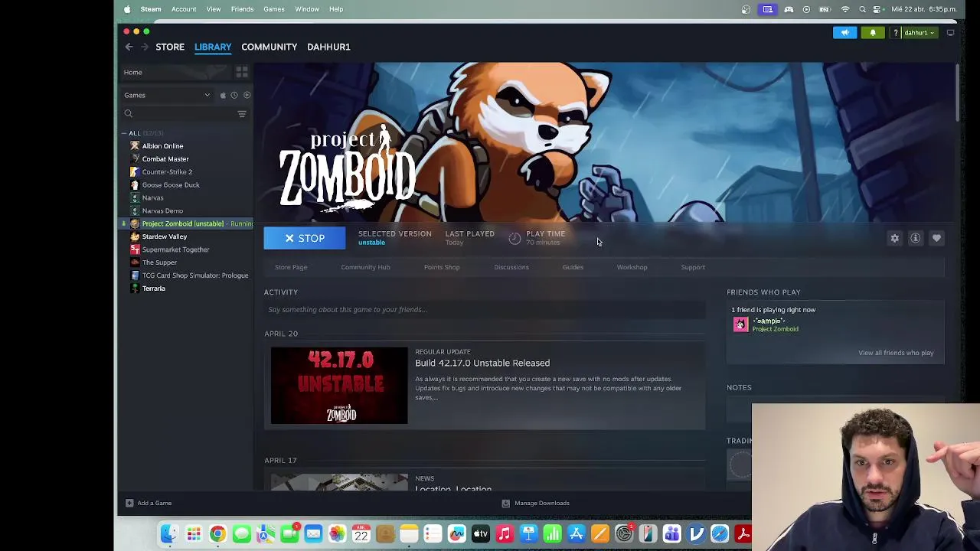The height and width of the screenshot is (551, 980).
Task: Select Combat Master in the library
Action: point(165,158)
